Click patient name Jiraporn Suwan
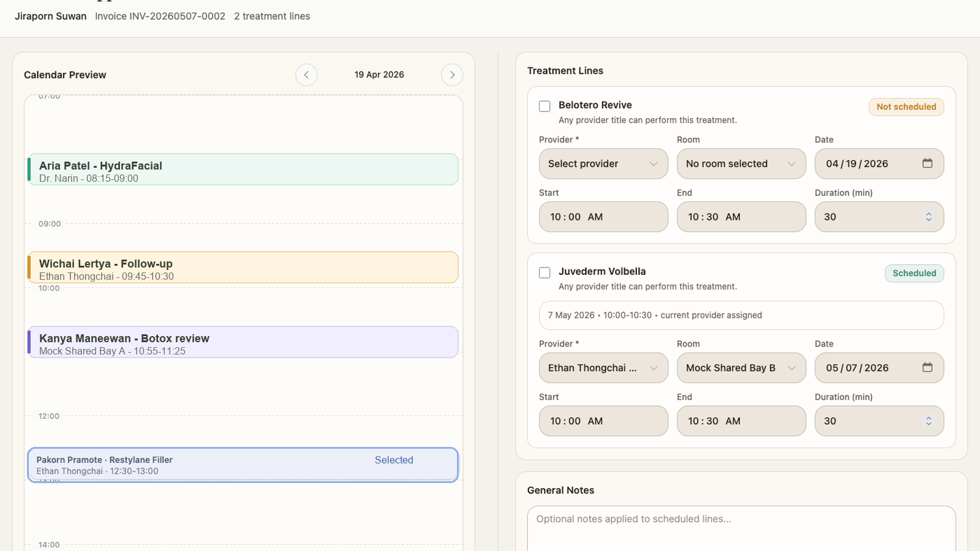This screenshot has height=551, width=980. 51,16
